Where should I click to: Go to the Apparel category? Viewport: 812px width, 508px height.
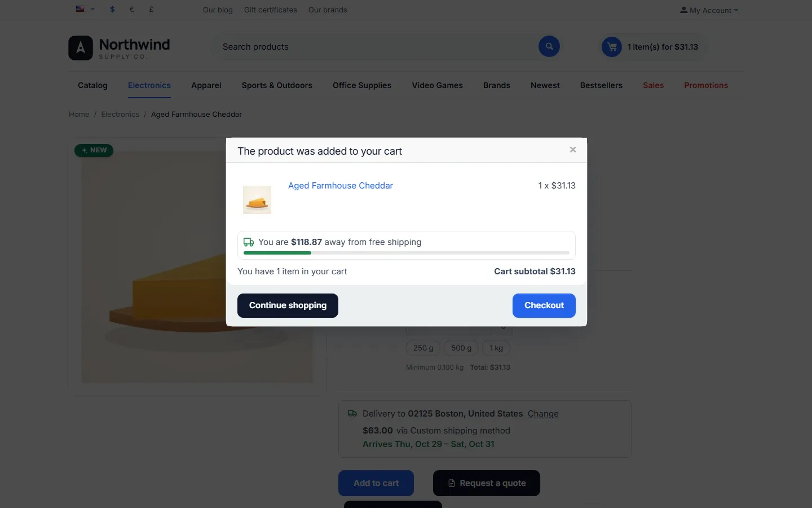pos(206,85)
